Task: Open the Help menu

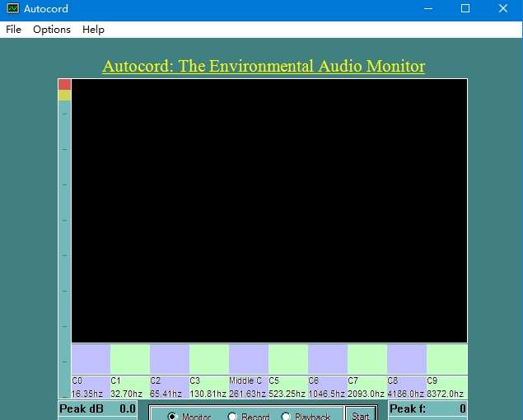Action: [x=93, y=30]
